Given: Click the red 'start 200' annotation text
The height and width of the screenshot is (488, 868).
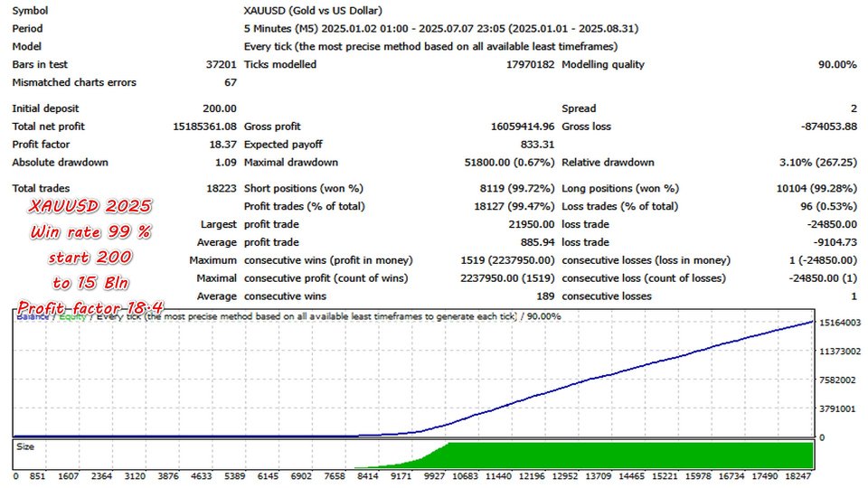Looking at the screenshot, I should pos(89,258).
